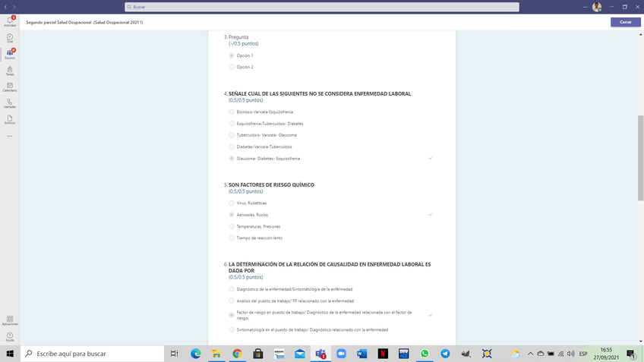Select Esquizofrenia-Tuberculósis-Diabetes option
644x362 pixels.
232,124
